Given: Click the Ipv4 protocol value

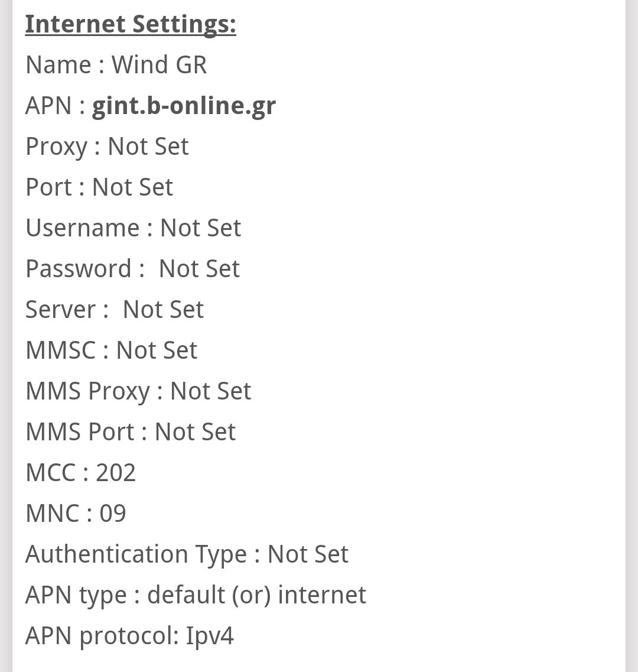Looking at the screenshot, I should (210, 636).
